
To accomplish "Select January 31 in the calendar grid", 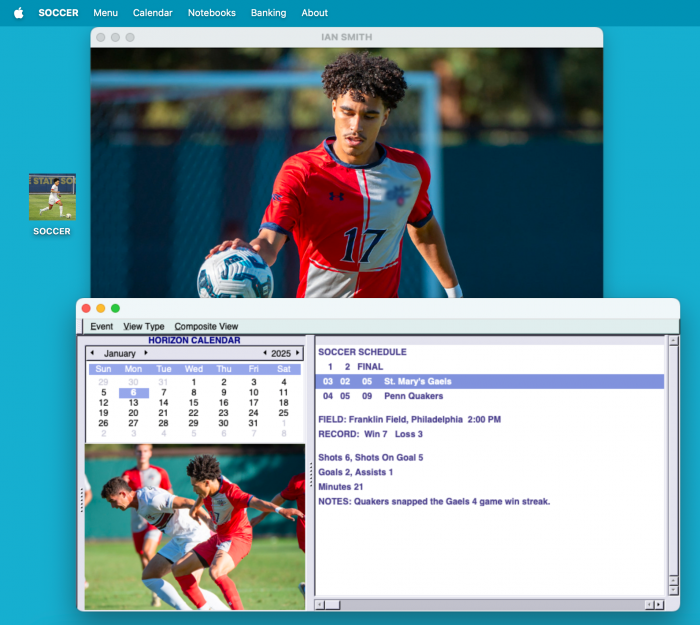I will click(x=253, y=423).
